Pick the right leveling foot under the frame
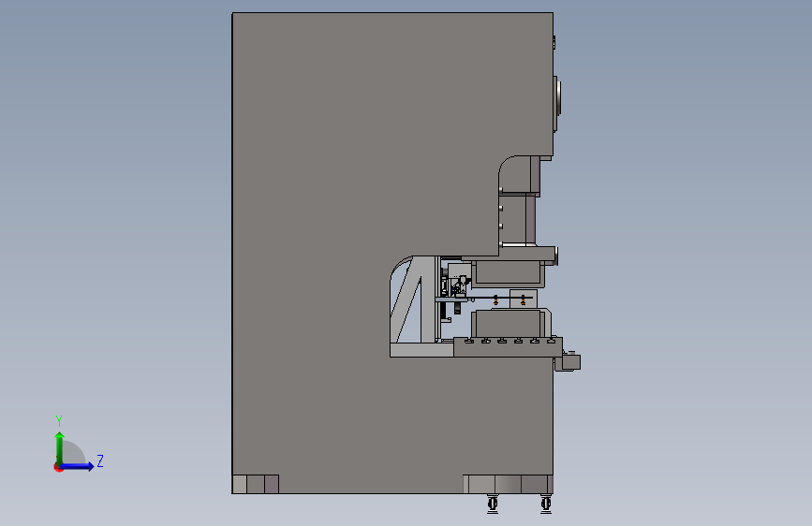812x526 pixels. [545, 504]
